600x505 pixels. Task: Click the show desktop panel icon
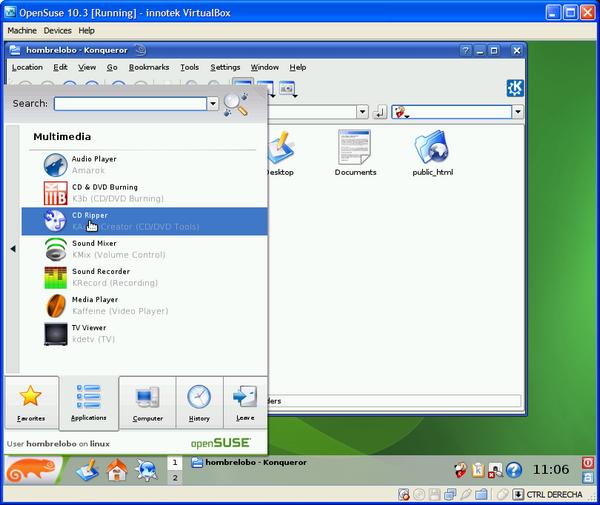(x=87, y=470)
